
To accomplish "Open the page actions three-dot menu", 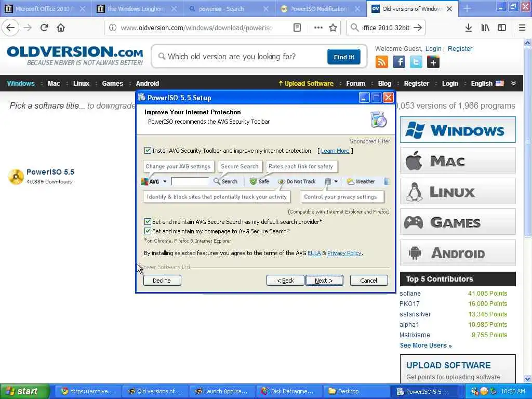I will (318, 28).
